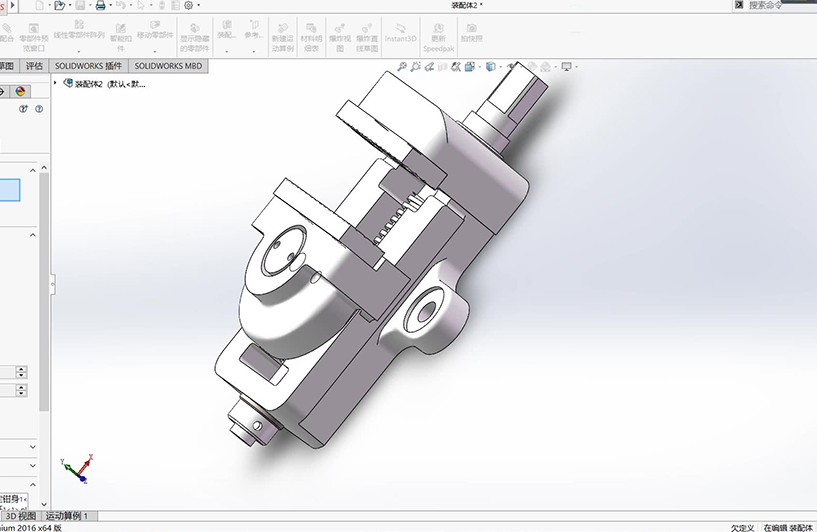The height and width of the screenshot is (532, 817).
Task: Click the 在编辑 装配体 status text
Action: coord(788,527)
